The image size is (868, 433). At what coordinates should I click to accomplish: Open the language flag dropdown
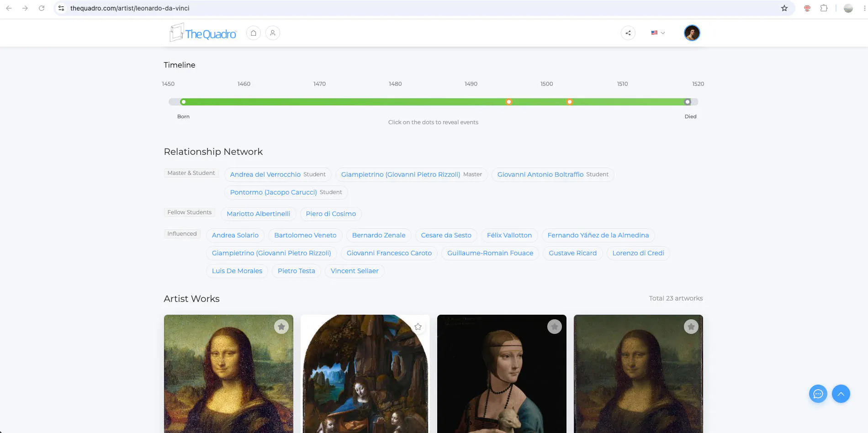(x=658, y=33)
